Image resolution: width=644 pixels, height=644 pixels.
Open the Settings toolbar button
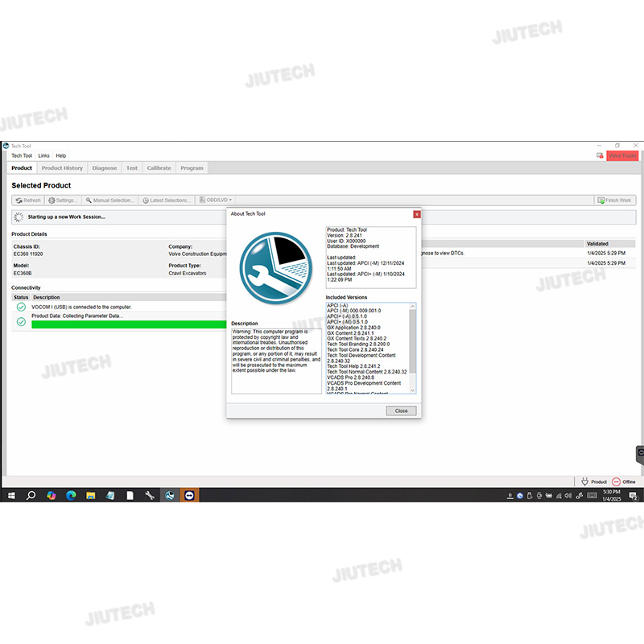click(63, 200)
